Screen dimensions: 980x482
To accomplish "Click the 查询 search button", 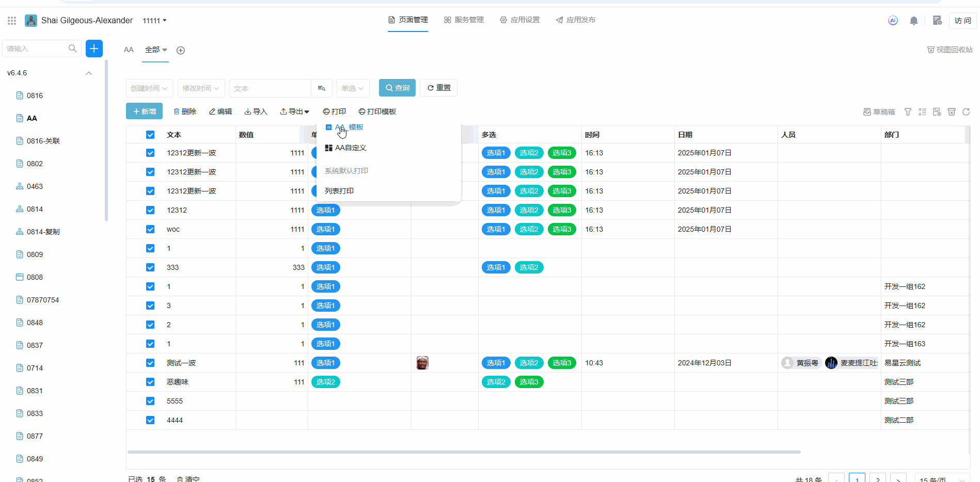I will click(x=397, y=88).
